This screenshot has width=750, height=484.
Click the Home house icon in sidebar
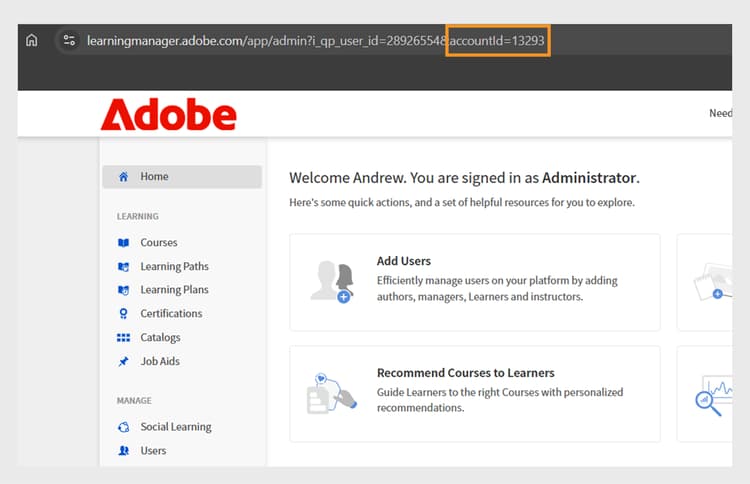[123, 176]
